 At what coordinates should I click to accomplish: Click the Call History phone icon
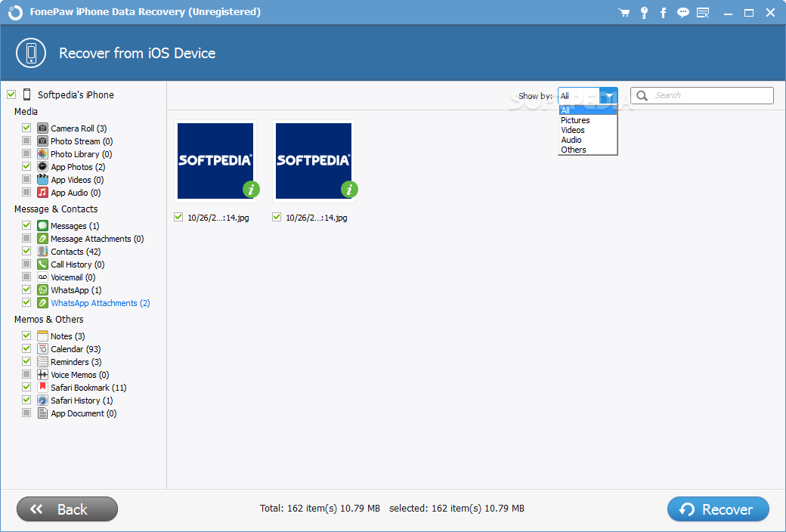click(x=42, y=264)
